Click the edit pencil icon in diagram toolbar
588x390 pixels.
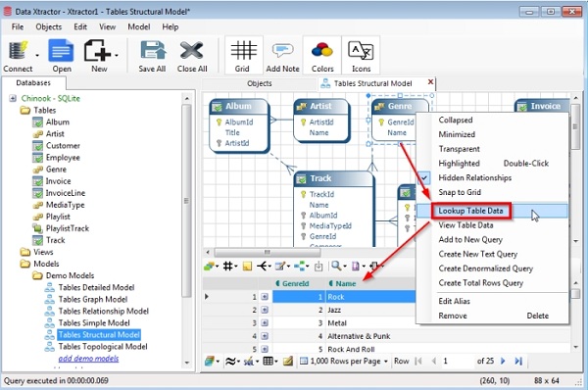(280, 267)
